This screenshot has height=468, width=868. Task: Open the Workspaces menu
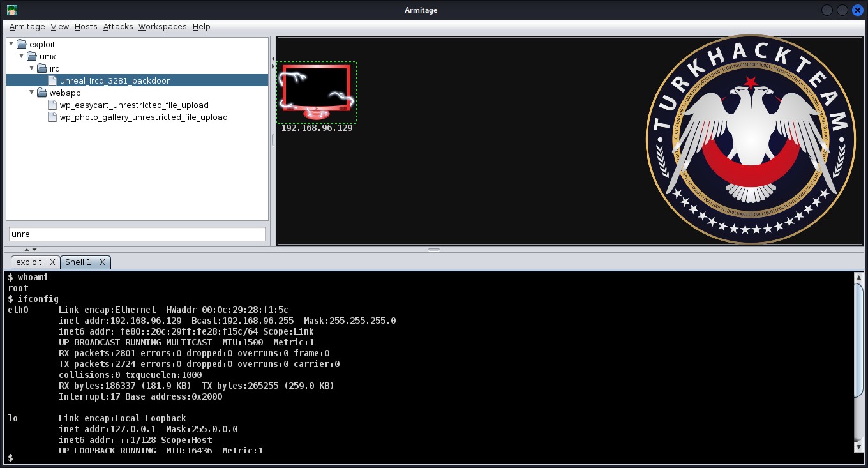pyautogui.click(x=163, y=27)
